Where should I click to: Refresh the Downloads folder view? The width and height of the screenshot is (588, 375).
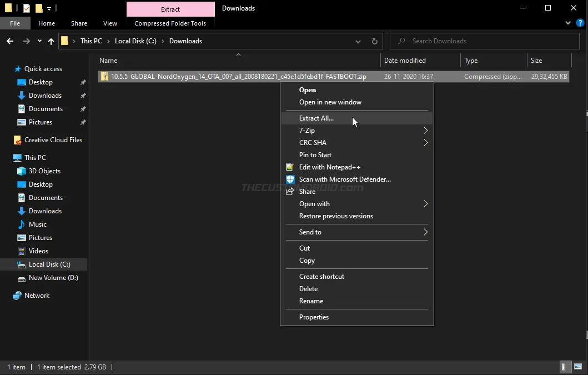point(374,41)
